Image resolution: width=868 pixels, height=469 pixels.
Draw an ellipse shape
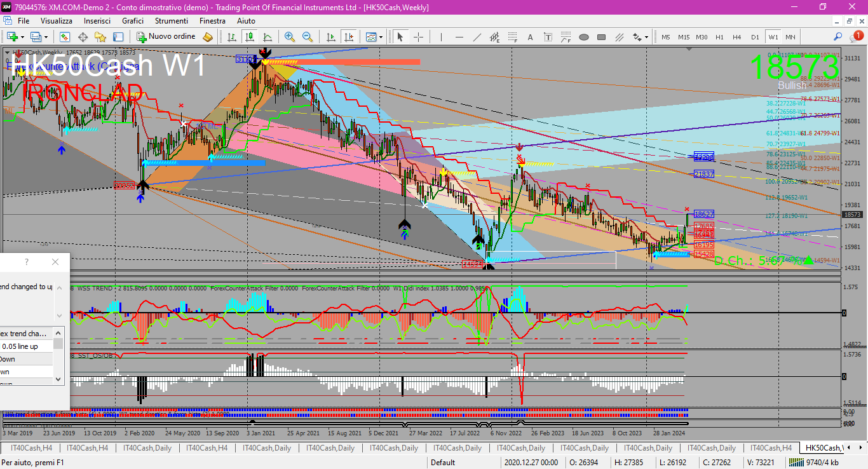click(x=584, y=37)
